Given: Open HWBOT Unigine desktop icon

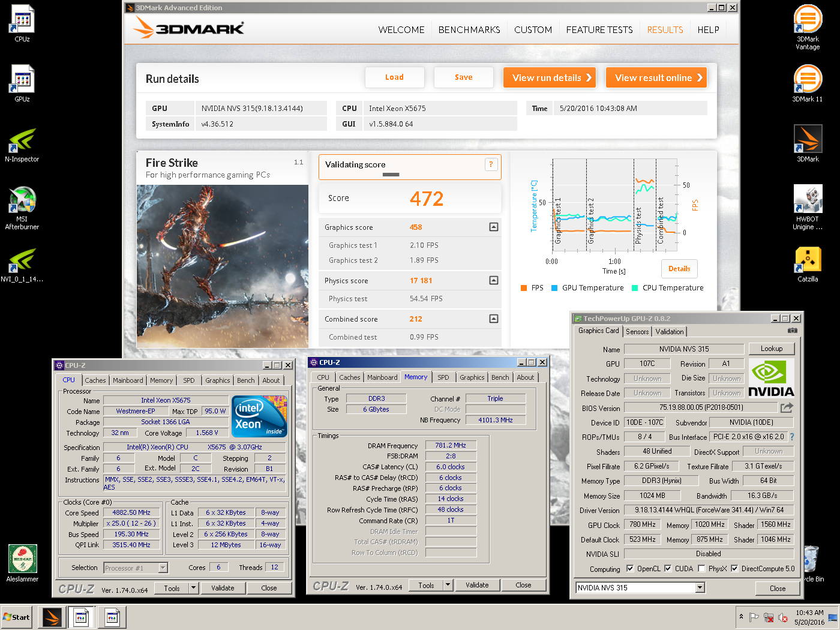Looking at the screenshot, I should tap(808, 208).
